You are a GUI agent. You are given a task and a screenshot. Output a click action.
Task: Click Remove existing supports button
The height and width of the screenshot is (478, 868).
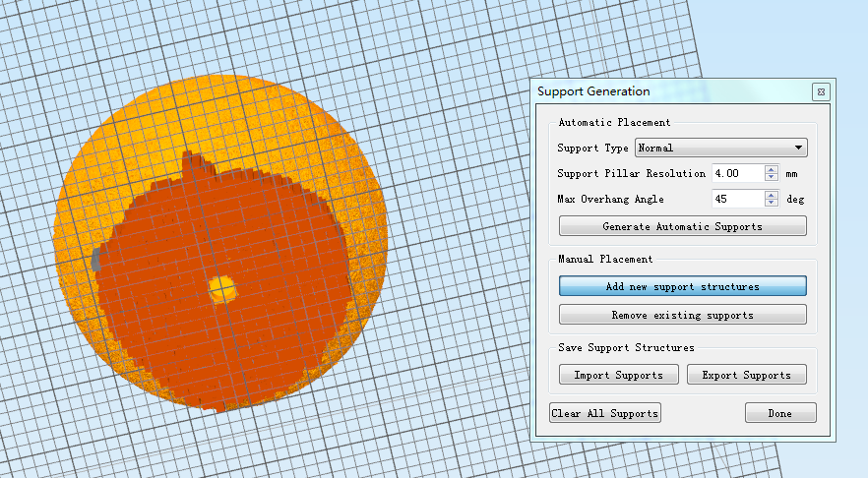pos(683,315)
